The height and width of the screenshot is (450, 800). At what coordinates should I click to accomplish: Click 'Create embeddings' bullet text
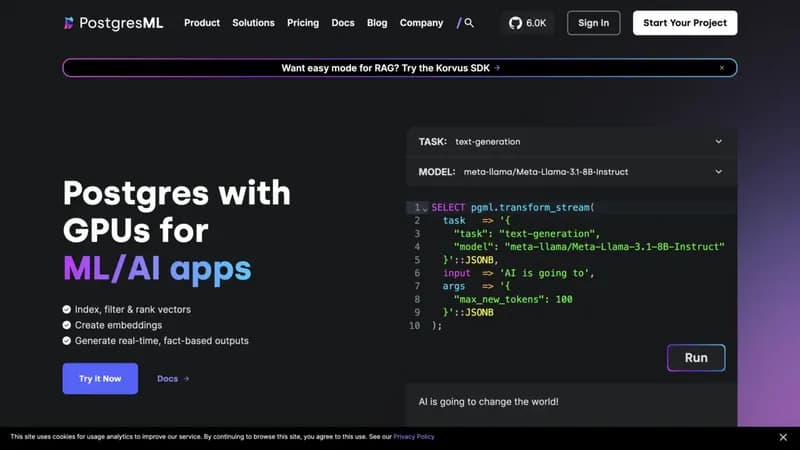(x=118, y=325)
